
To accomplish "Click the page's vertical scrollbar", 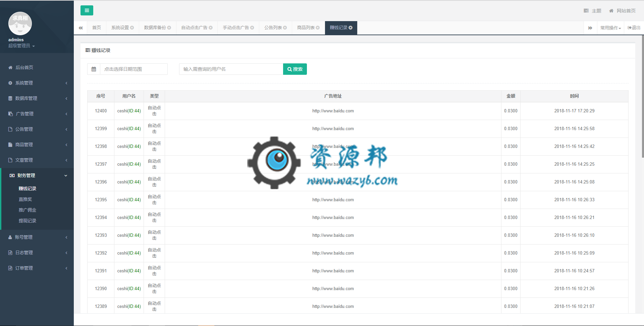I will (642, 96).
